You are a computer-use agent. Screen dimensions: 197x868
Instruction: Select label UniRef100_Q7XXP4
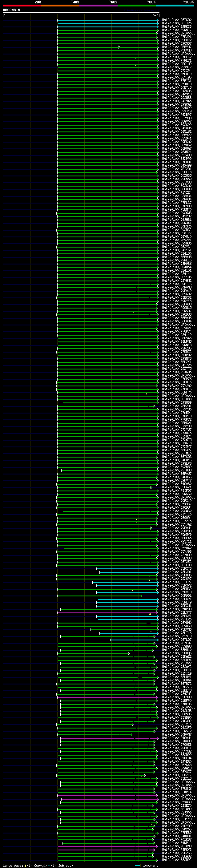coord(177,71)
